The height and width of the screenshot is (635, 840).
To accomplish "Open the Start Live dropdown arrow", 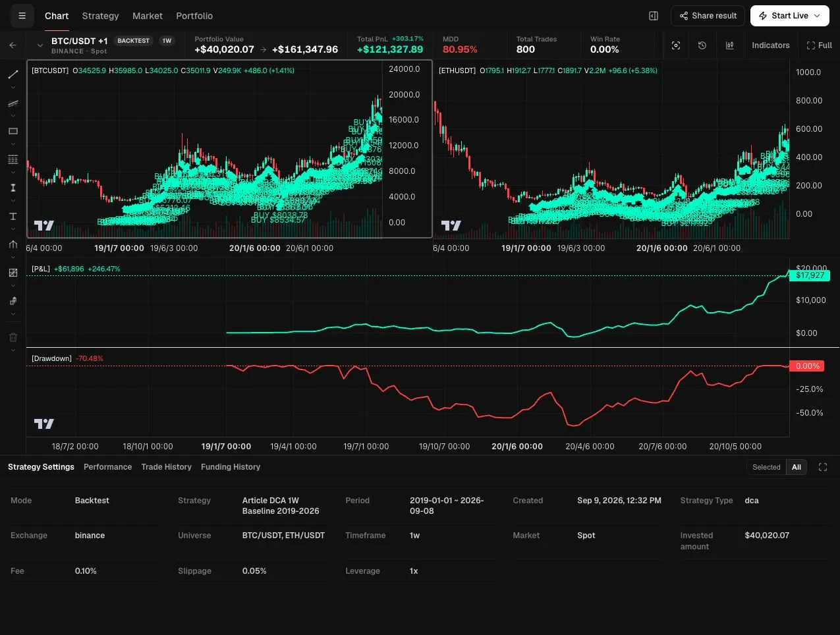I will coord(817,16).
